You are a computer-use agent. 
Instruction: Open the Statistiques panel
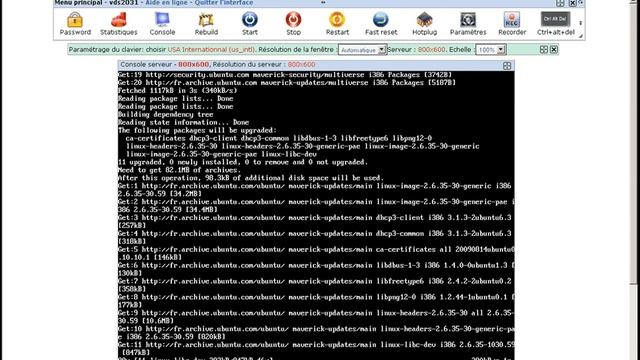119,24
